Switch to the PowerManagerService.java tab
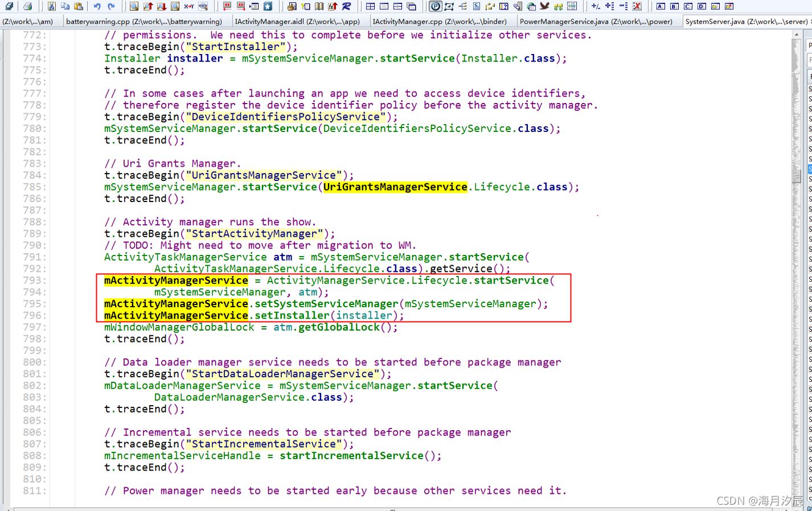Viewport: 812px width, 511px height. 598,22
